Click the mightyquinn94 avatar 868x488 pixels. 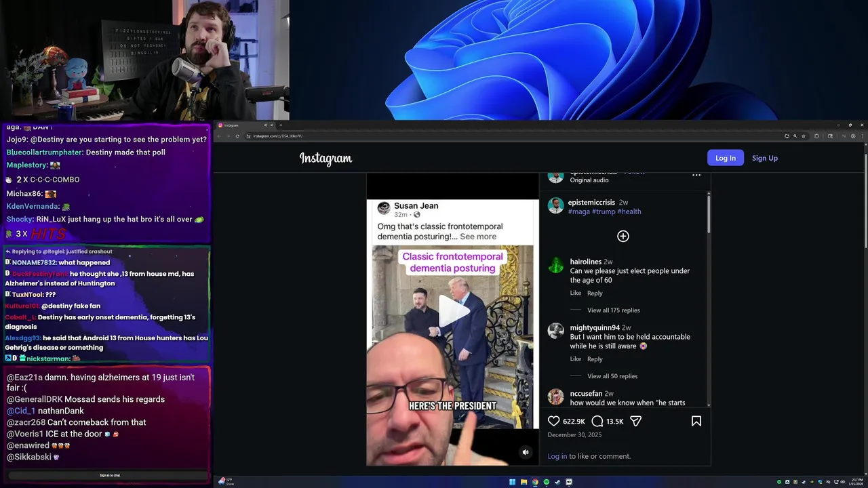(556, 331)
